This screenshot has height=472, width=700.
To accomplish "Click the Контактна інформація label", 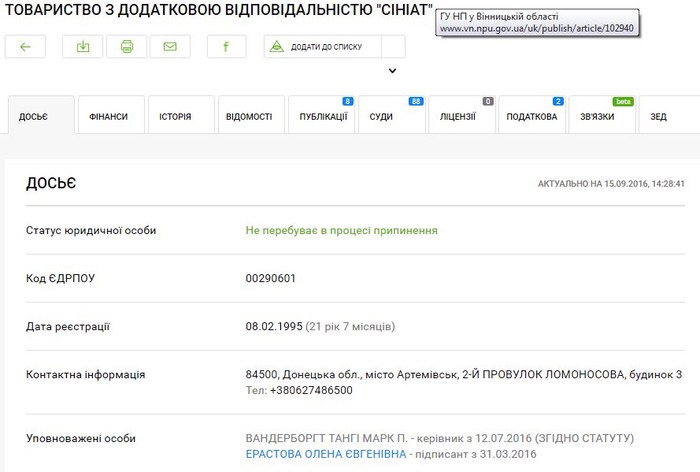I will click(x=86, y=375).
